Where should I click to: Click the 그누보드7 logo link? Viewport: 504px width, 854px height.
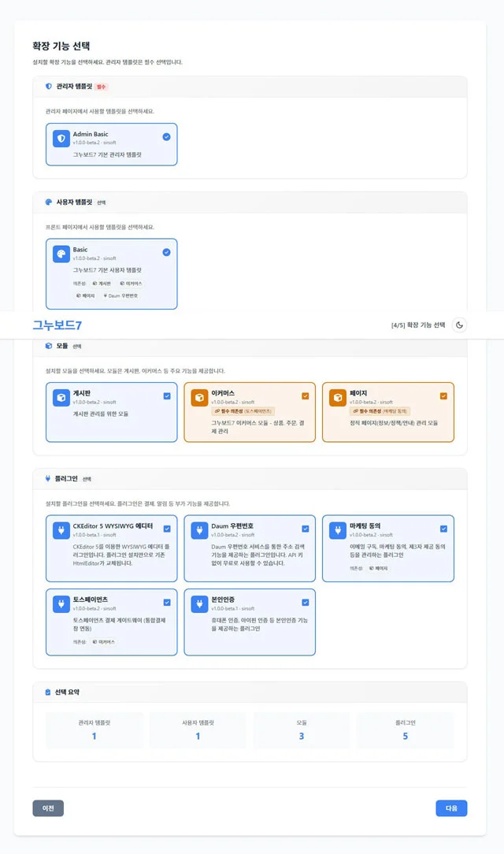click(57, 325)
